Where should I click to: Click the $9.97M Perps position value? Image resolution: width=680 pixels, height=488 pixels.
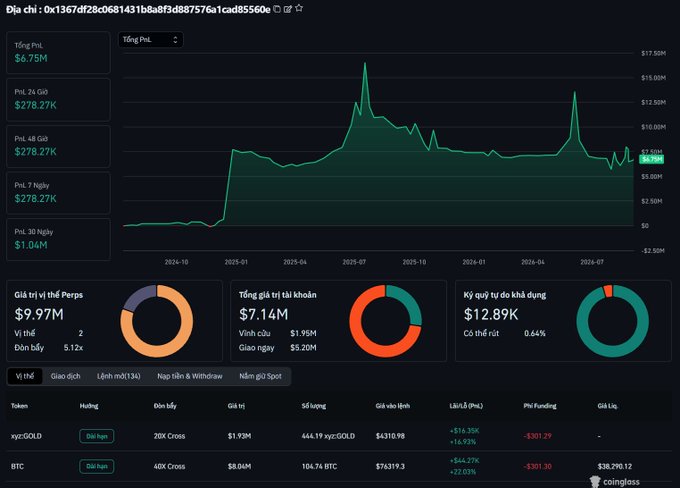[39, 314]
